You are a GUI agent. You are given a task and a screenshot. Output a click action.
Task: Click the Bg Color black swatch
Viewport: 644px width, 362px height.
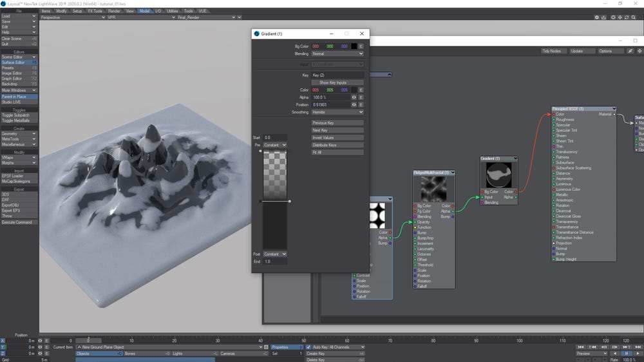[x=354, y=46]
